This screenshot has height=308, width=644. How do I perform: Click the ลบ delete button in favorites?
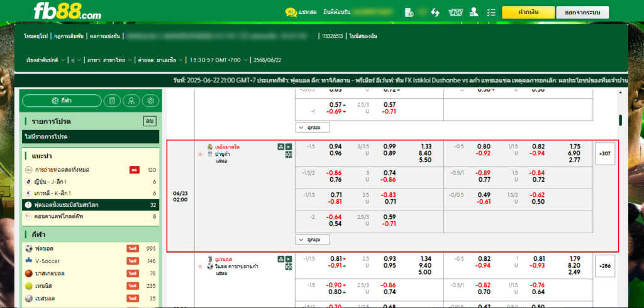[x=150, y=121]
